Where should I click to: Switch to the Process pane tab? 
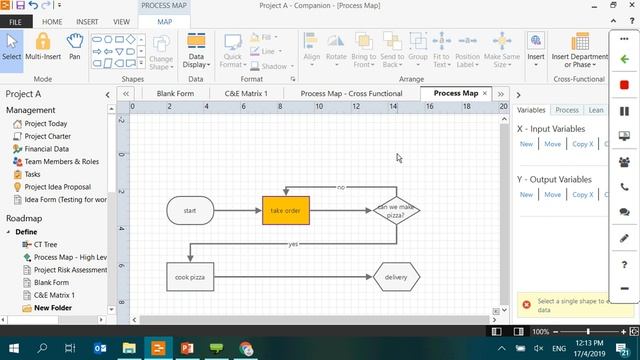(567, 110)
